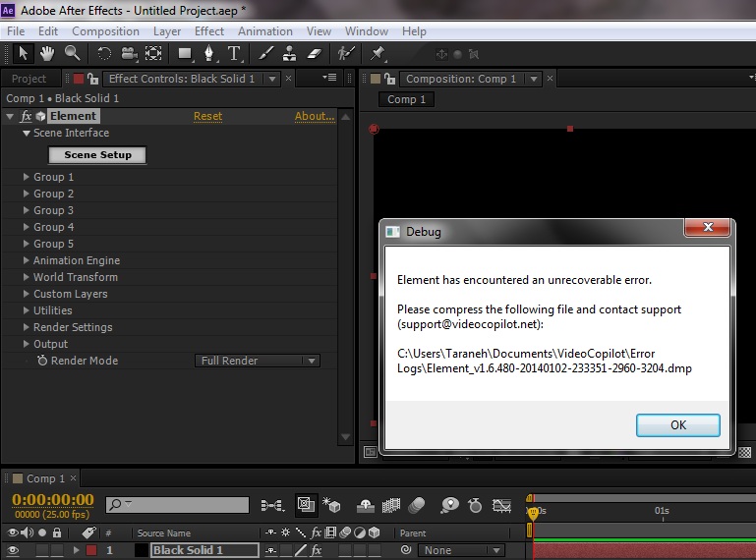Expand the Render Settings section
Viewport: 756px width, 560px height.
(x=26, y=327)
